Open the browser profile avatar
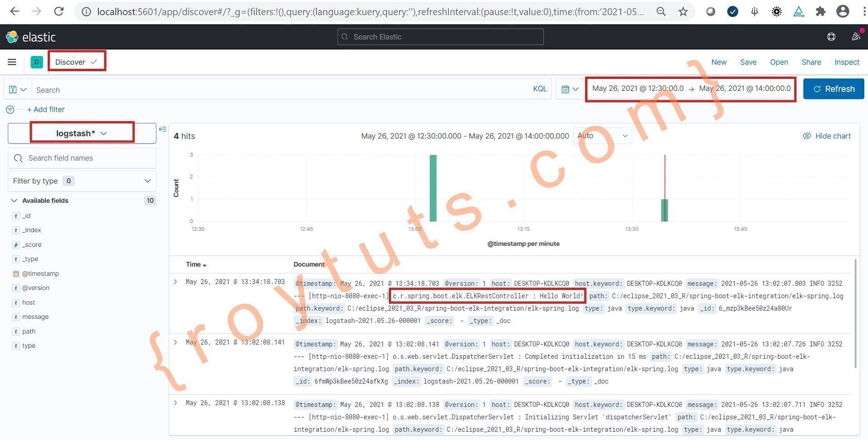Image resolution: width=868 pixels, height=440 pixels. point(843,11)
